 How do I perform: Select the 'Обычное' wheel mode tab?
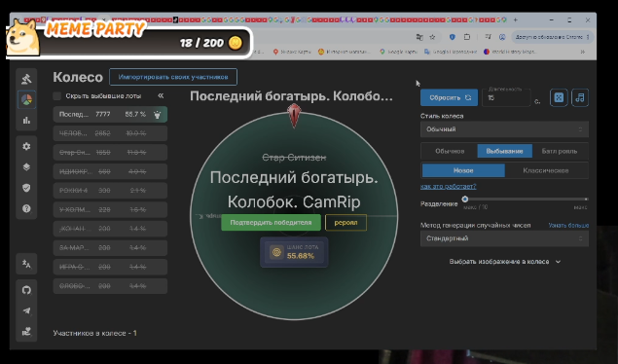coord(450,151)
